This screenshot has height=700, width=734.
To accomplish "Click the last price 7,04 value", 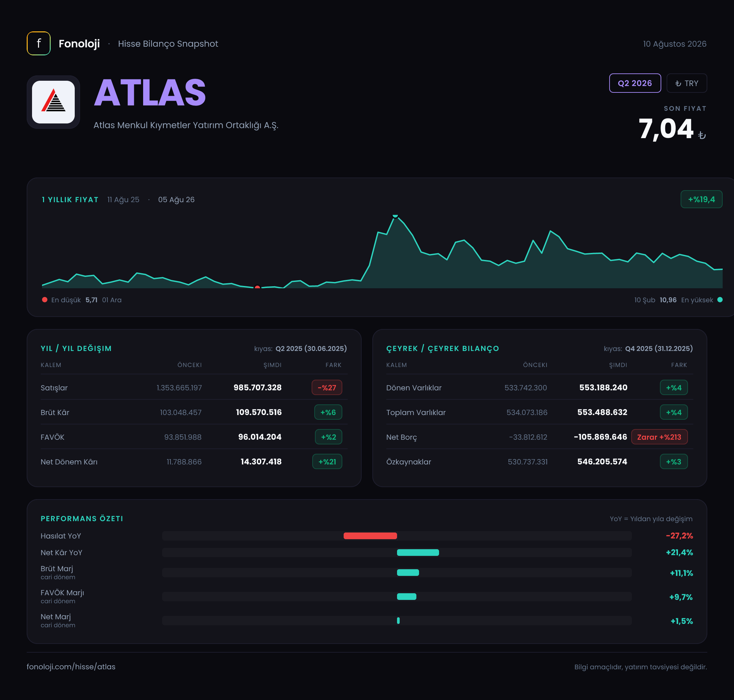I will coord(666,129).
